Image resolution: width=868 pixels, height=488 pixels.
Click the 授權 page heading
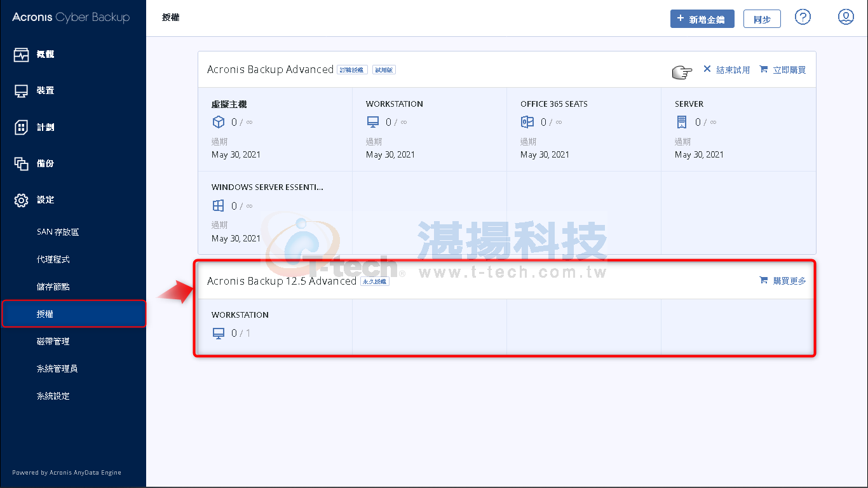tap(171, 18)
